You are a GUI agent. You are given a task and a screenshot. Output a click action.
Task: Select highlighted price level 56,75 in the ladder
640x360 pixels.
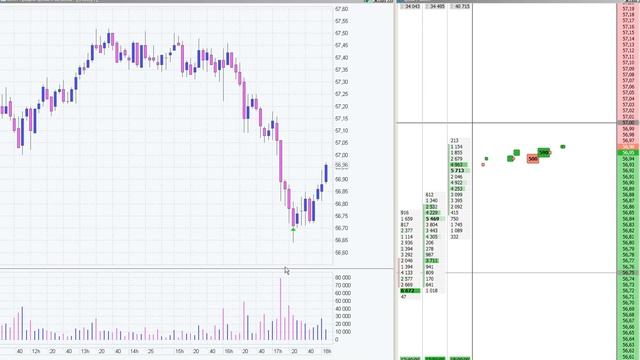pos(628,272)
